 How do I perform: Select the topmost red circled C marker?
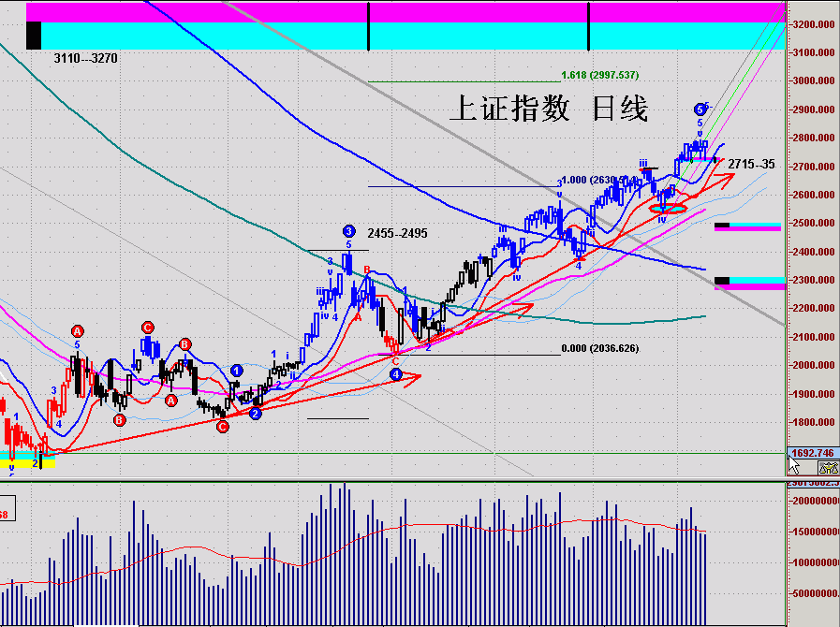(148, 328)
